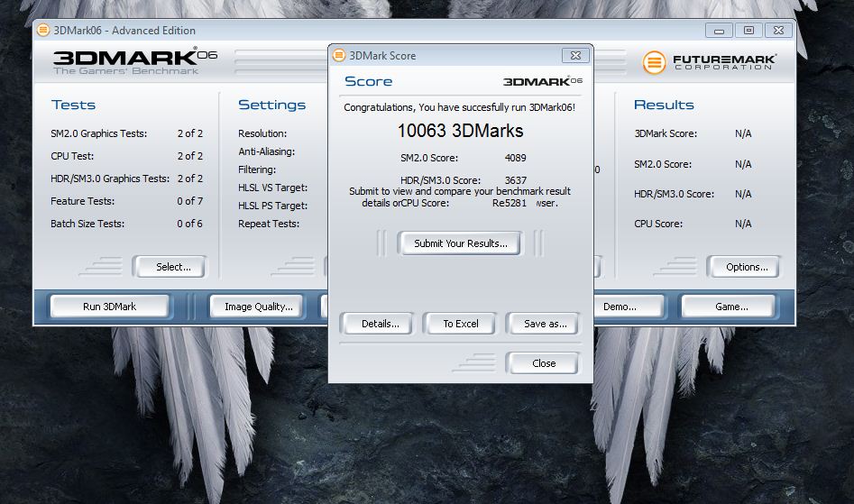Export the score with To Excel

[x=460, y=324]
